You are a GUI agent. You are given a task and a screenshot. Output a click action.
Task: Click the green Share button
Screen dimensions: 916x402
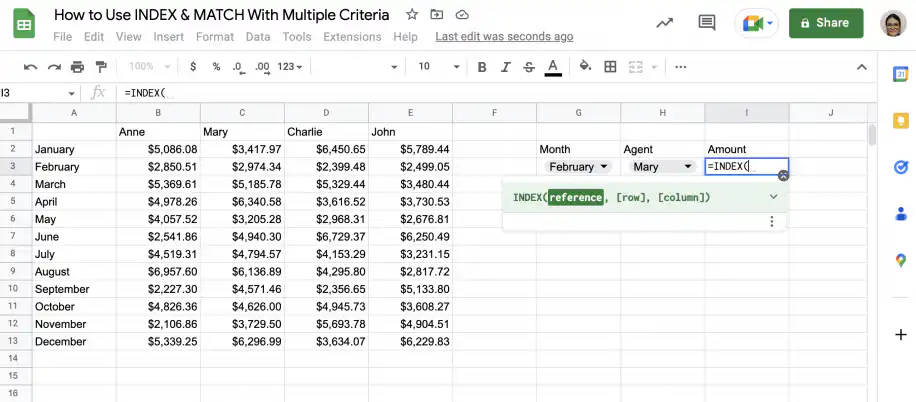pos(826,23)
